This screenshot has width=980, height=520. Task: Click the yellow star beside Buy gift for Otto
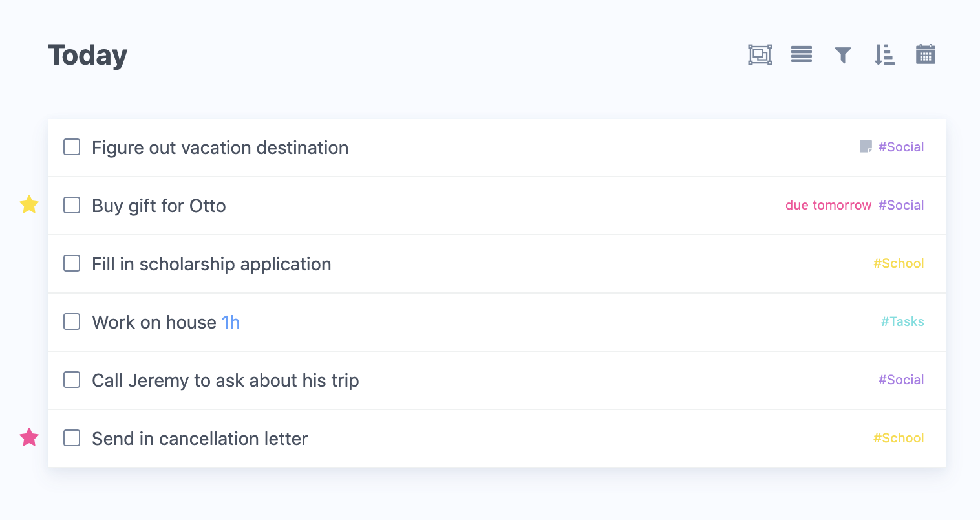pyautogui.click(x=29, y=204)
